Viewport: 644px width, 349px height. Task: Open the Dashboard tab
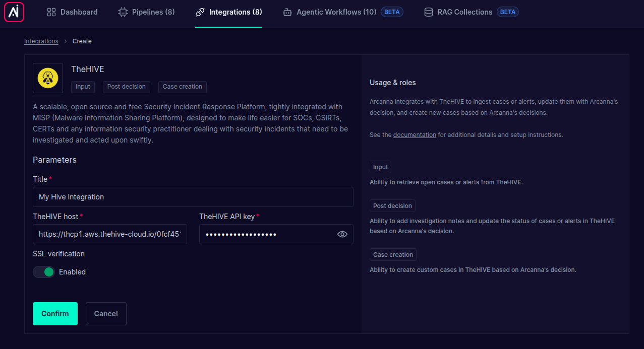pos(72,12)
